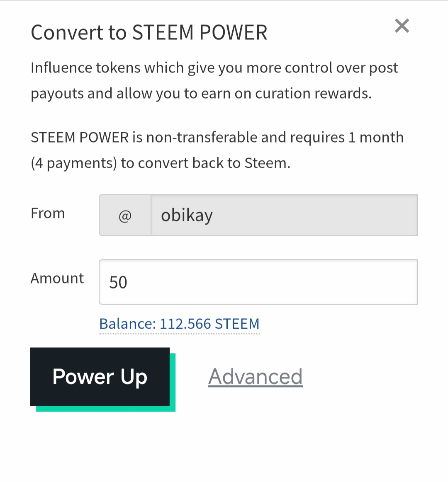
Task: Dismiss the dialog using the X icon
Action: tap(402, 26)
